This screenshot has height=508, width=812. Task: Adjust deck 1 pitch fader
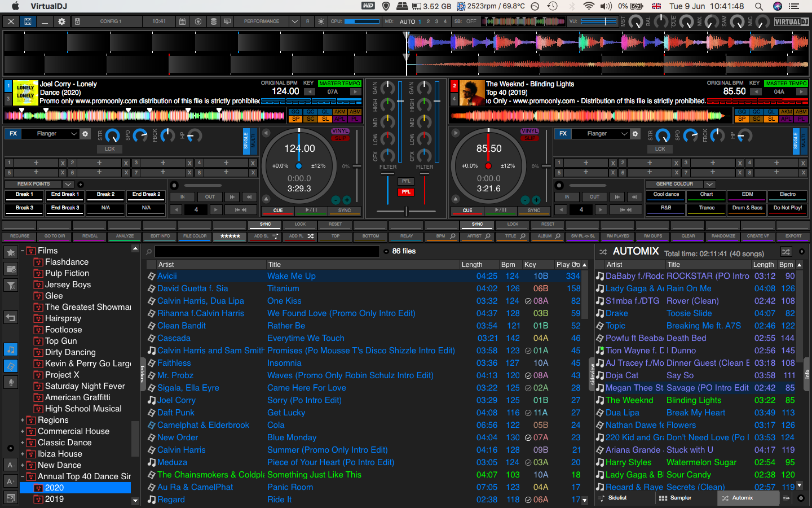pos(356,167)
